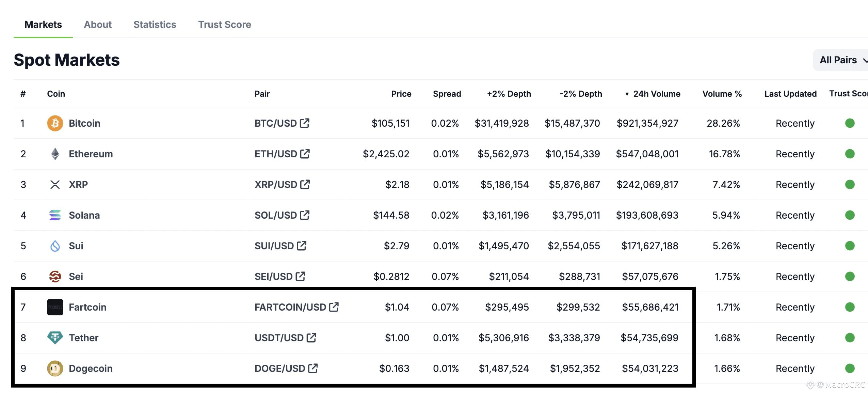The width and height of the screenshot is (868, 393).
Task: Click the Tether coin name
Action: coord(83,338)
